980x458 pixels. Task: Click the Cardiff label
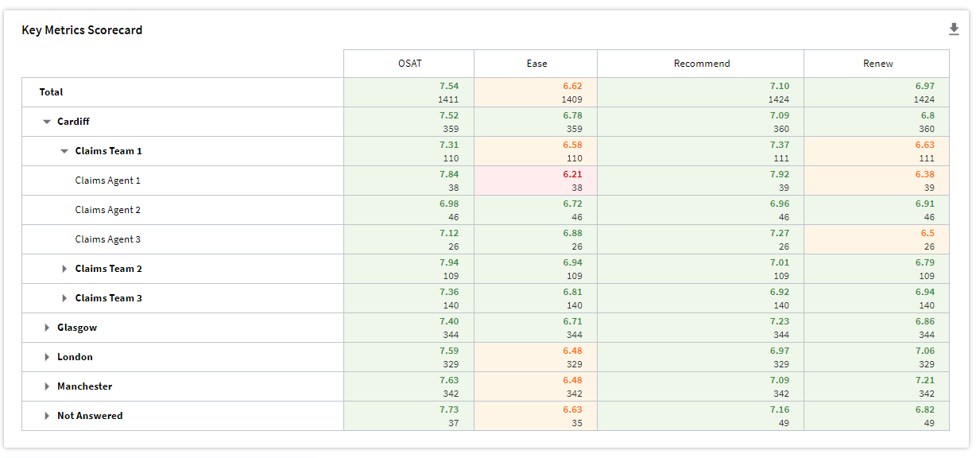73,122
